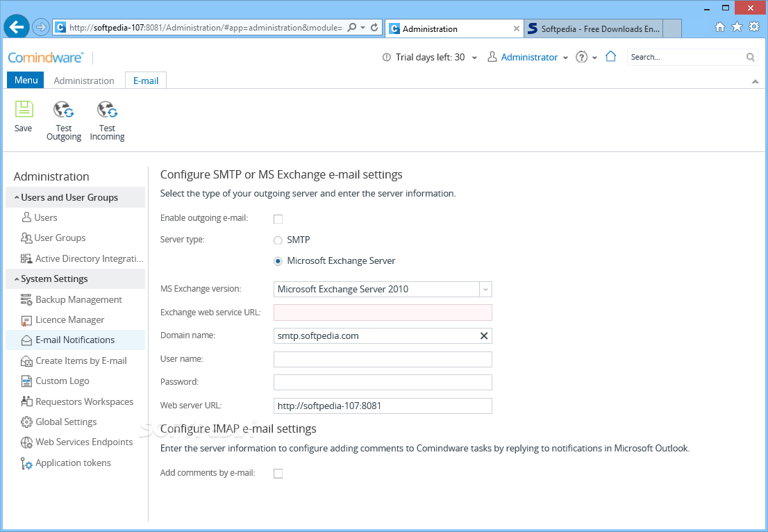Image resolution: width=768 pixels, height=532 pixels.
Task: Open the help question mark icon
Action: pyautogui.click(x=581, y=57)
